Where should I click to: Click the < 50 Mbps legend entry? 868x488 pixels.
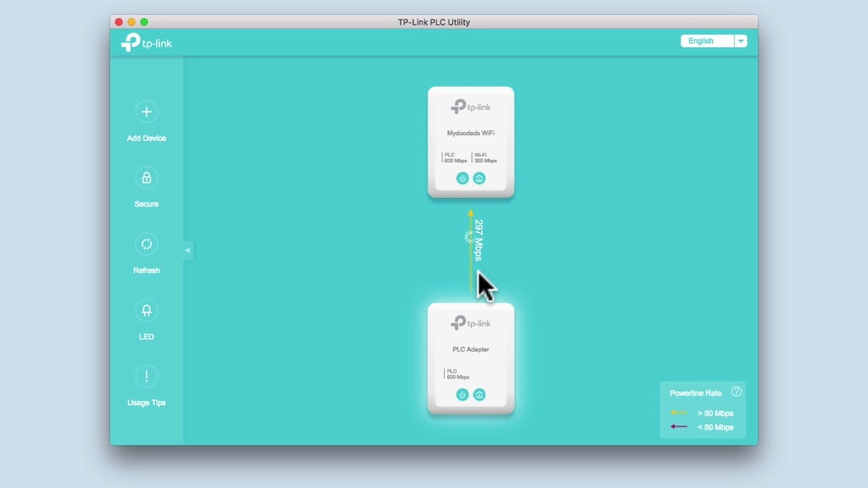(x=702, y=427)
